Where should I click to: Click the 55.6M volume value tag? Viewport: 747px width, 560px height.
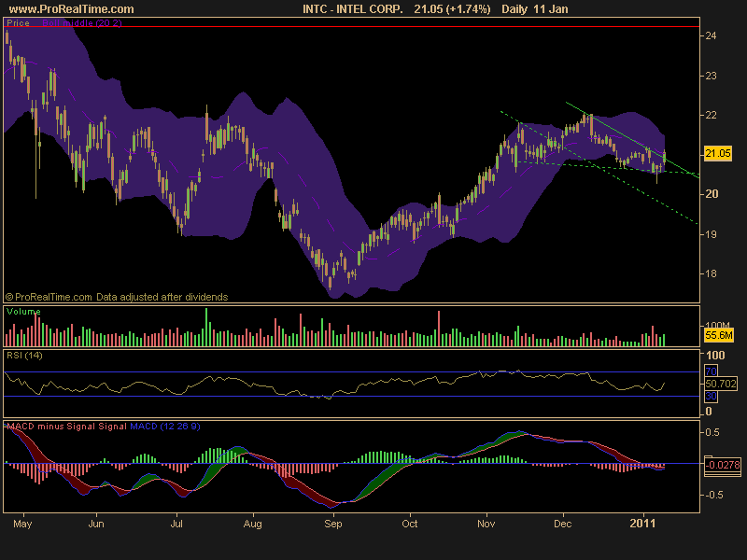(x=718, y=335)
